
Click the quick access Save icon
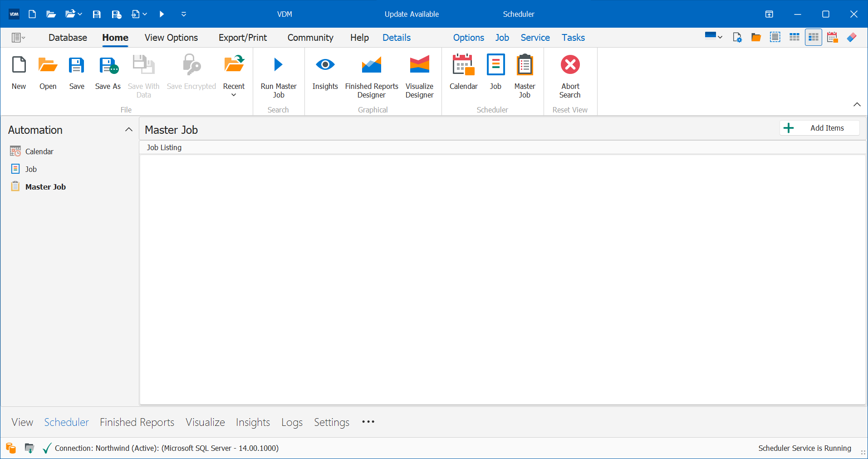click(96, 14)
